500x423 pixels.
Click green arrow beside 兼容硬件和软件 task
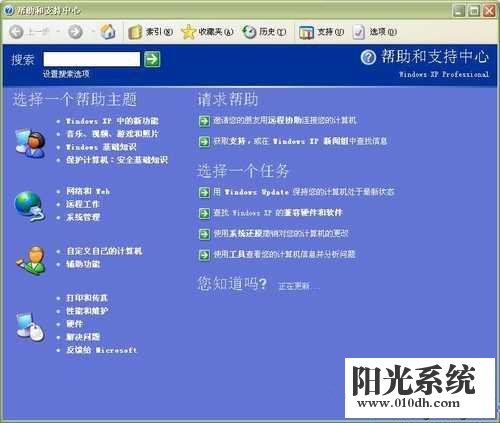204,213
